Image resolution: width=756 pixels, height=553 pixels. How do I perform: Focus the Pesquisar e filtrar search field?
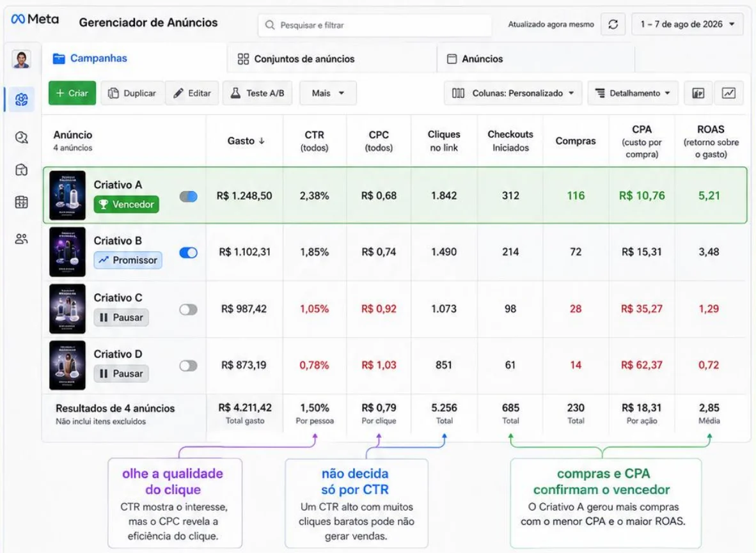click(x=375, y=25)
